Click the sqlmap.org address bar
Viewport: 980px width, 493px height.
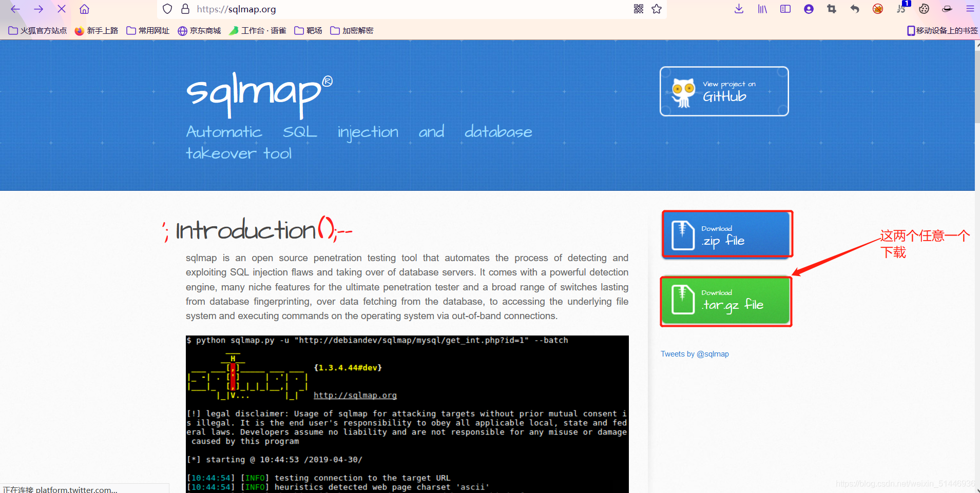pyautogui.click(x=411, y=9)
